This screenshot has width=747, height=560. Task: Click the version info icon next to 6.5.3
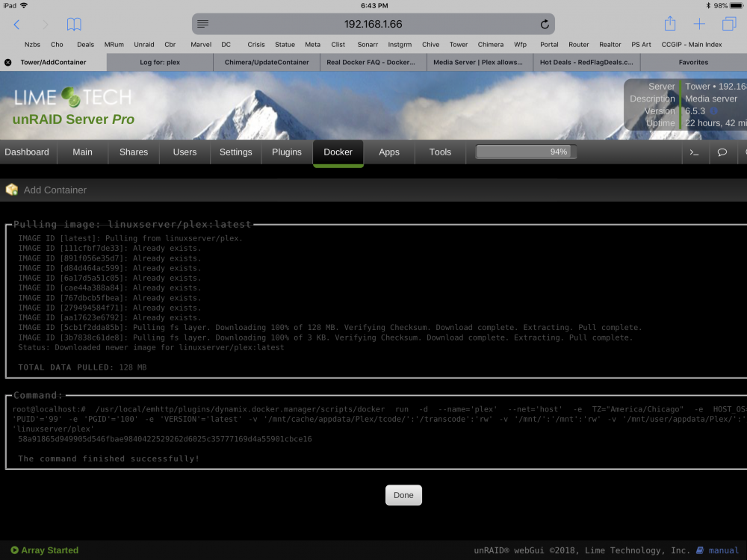coord(713,111)
